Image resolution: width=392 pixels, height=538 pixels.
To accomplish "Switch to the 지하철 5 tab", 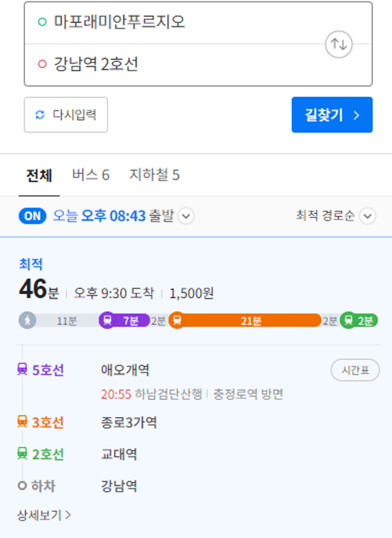I will (155, 175).
